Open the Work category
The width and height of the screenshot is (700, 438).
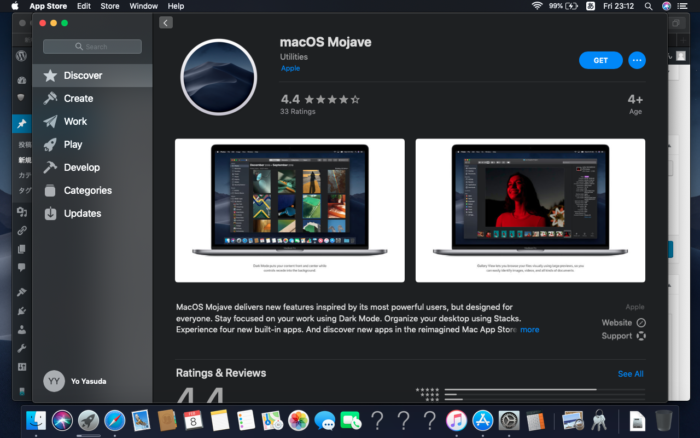tap(75, 122)
